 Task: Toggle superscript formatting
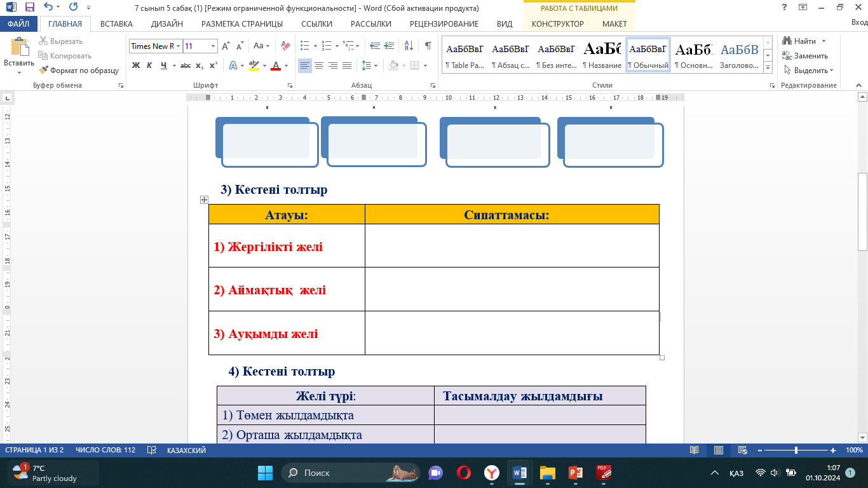(214, 65)
